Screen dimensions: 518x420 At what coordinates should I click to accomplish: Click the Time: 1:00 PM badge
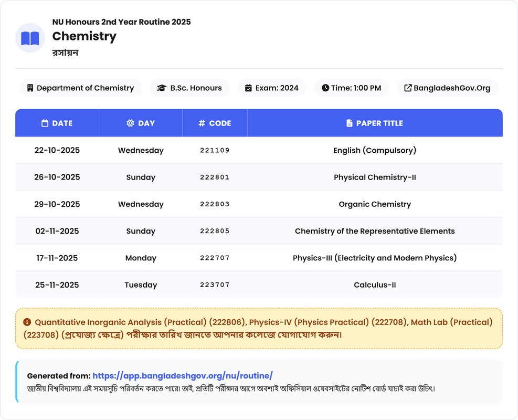tap(352, 88)
